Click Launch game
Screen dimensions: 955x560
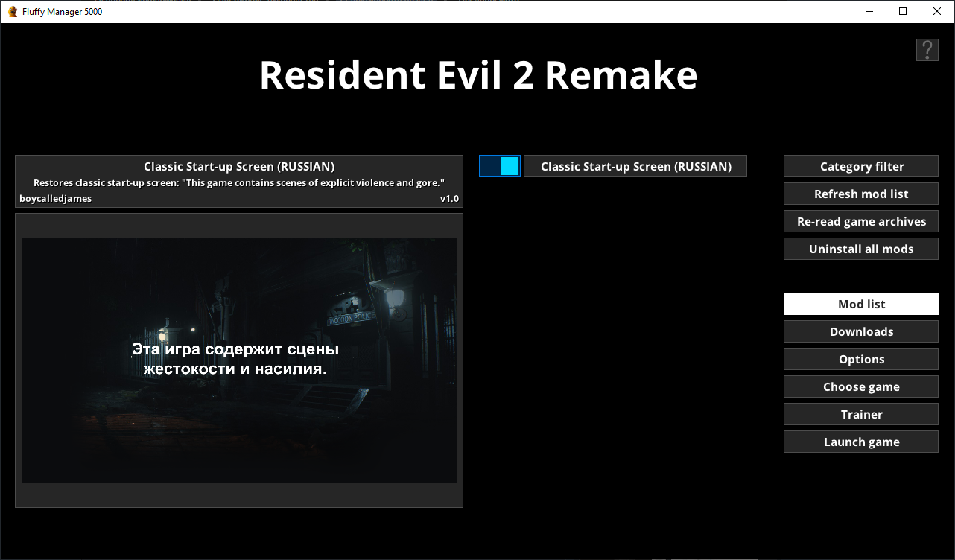[861, 442]
